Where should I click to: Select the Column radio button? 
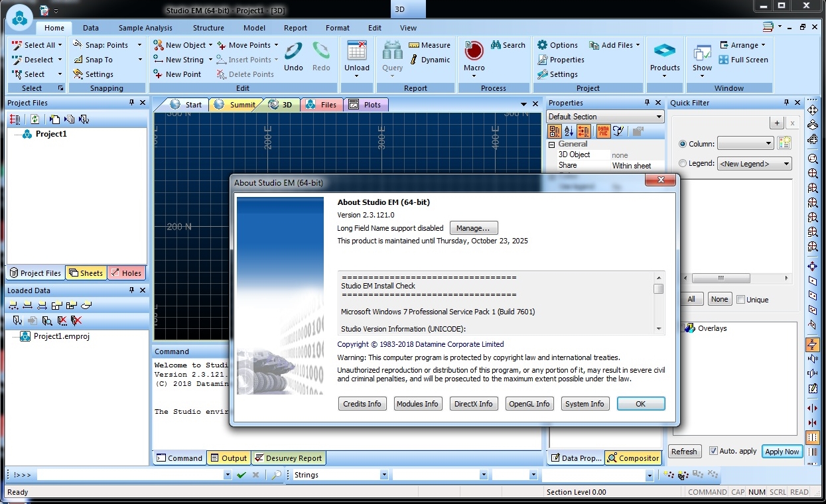tap(683, 144)
